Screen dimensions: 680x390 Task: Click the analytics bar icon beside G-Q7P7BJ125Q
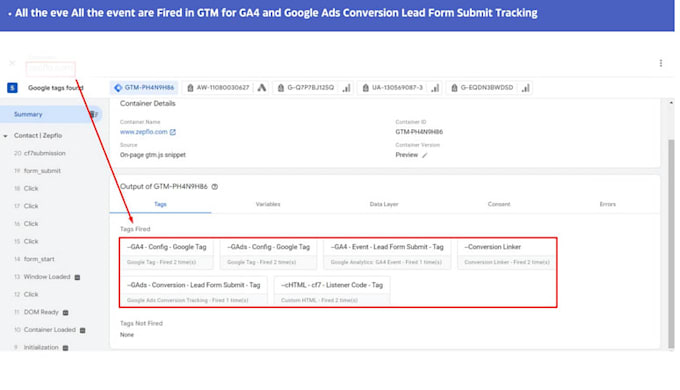click(346, 88)
